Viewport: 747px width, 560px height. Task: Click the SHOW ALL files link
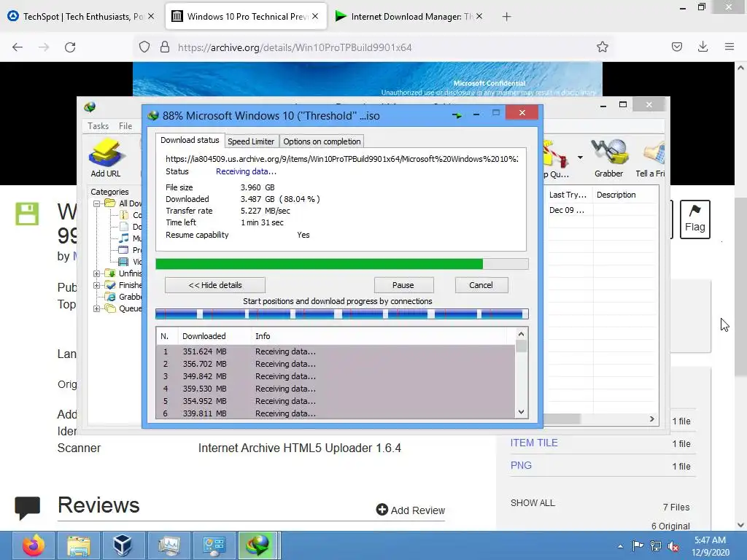click(533, 503)
